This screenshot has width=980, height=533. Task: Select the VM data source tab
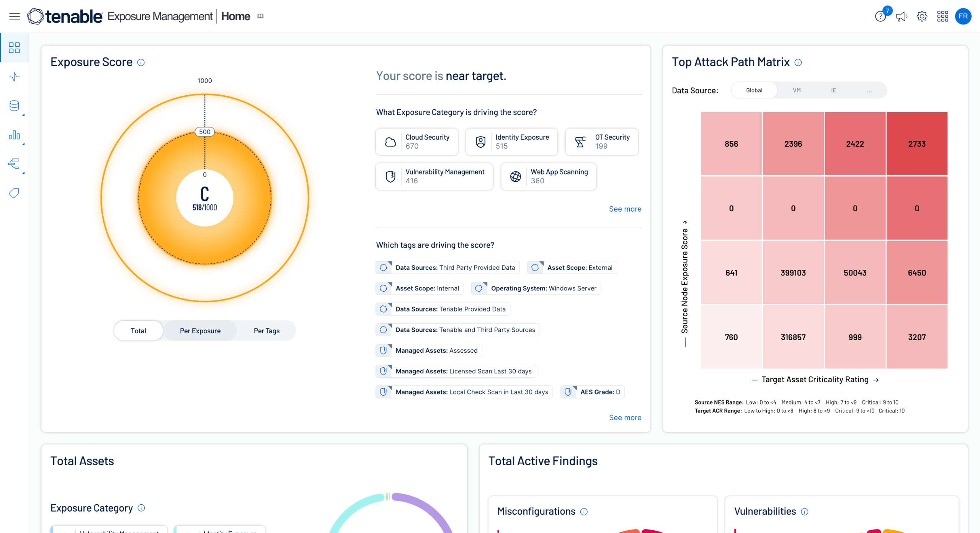pos(797,90)
